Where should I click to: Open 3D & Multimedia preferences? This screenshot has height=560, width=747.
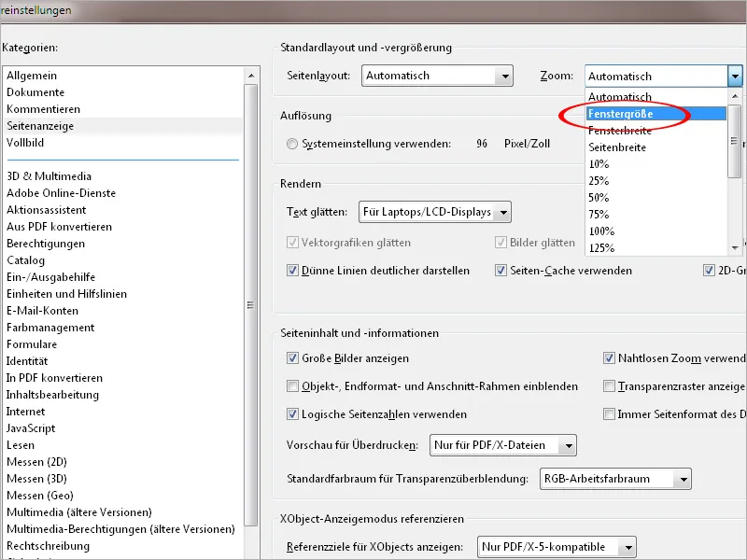[49, 176]
